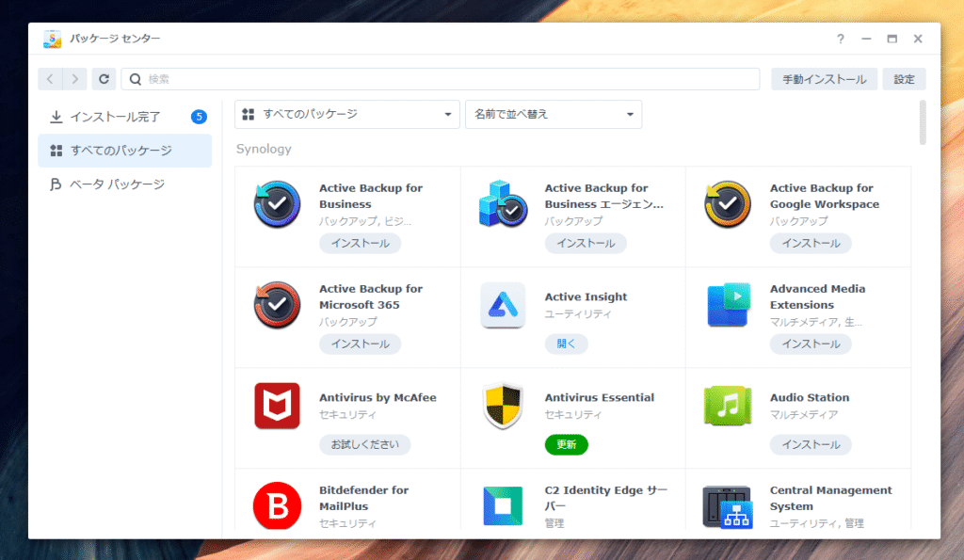Open the Antivirus by McAfee title
The image size is (964, 560).
pos(378,398)
